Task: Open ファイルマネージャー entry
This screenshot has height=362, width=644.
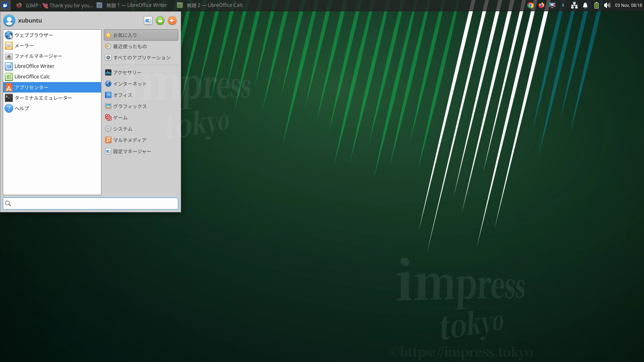Action: (52, 56)
